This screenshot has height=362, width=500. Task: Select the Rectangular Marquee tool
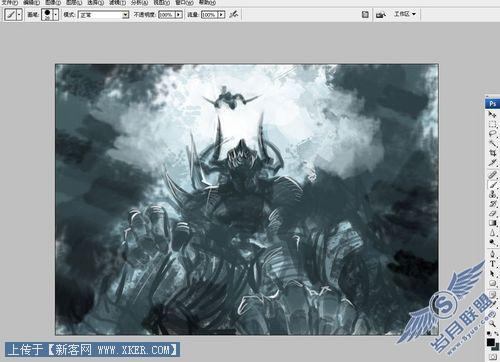[x=492, y=124]
